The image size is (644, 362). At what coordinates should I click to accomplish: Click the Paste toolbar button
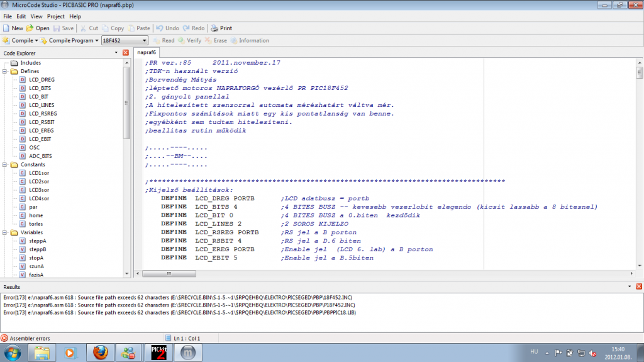coord(139,28)
